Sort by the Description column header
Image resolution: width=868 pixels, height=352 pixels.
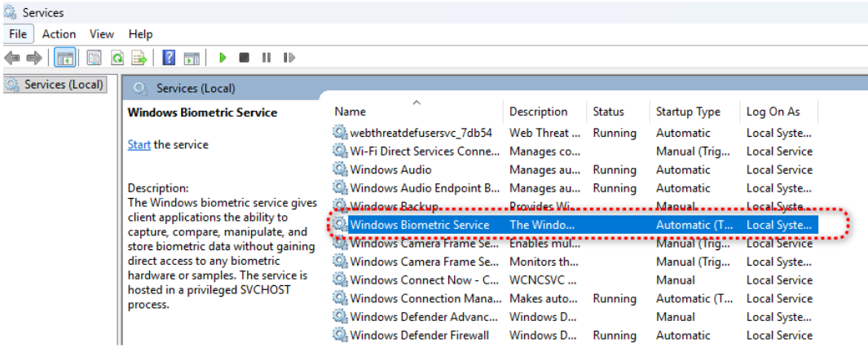pos(544,112)
